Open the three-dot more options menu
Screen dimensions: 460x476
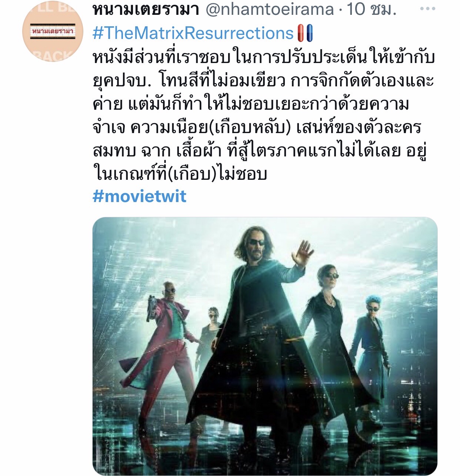point(428,9)
